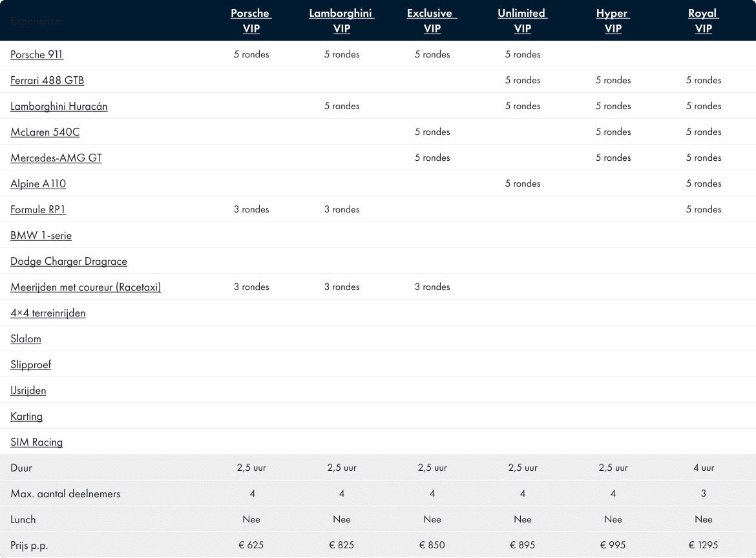756x558 pixels.
Task: Click the BMW 1-serie link
Action: point(41,236)
